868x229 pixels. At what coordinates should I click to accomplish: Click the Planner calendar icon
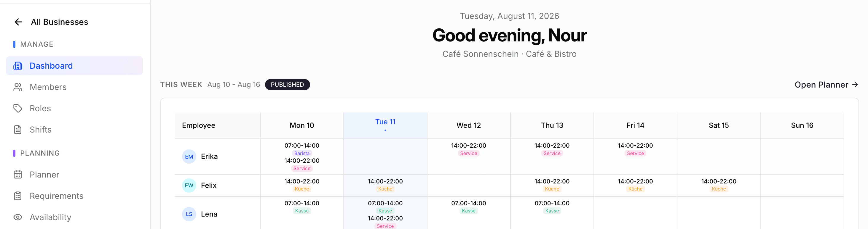[x=18, y=175]
